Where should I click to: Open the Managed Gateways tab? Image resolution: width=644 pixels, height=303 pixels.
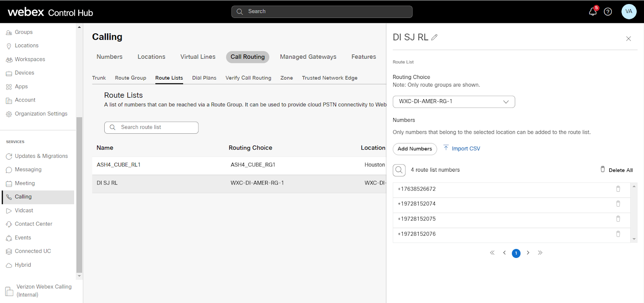point(308,57)
